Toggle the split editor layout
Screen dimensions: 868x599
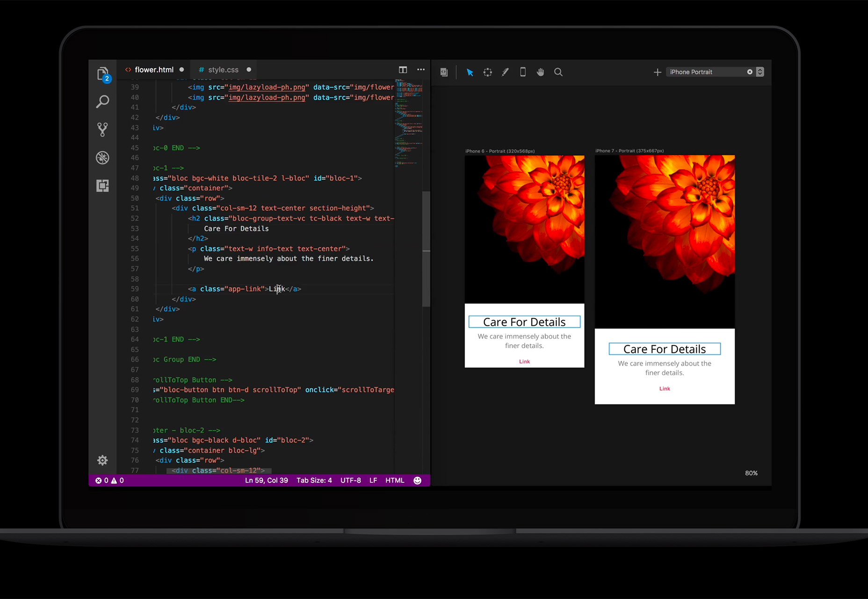click(403, 70)
